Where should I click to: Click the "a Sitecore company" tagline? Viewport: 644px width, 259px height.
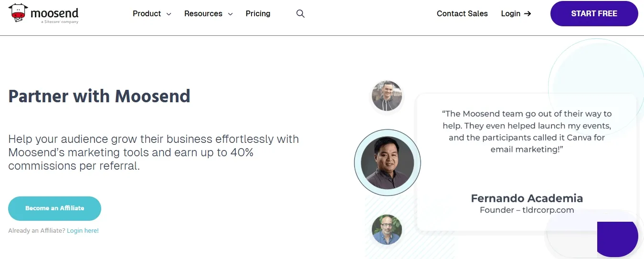click(x=60, y=22)
